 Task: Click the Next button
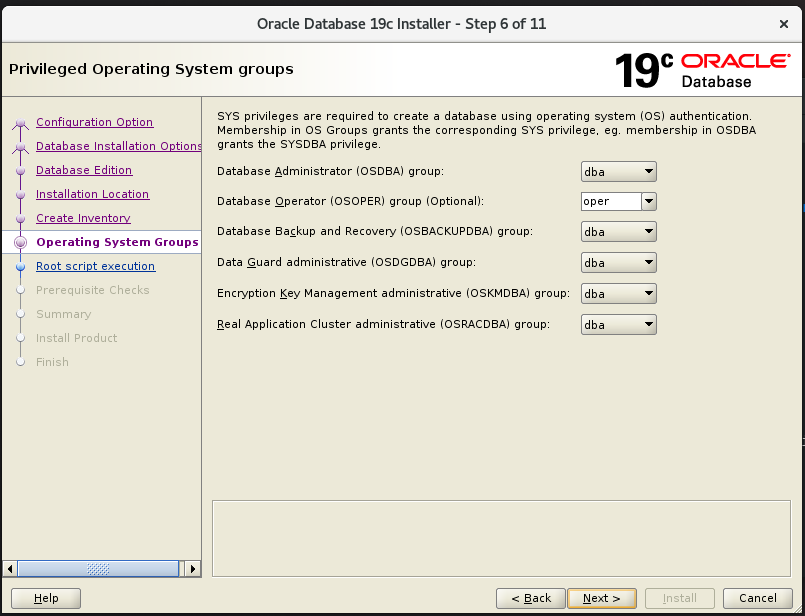point(602,598)
